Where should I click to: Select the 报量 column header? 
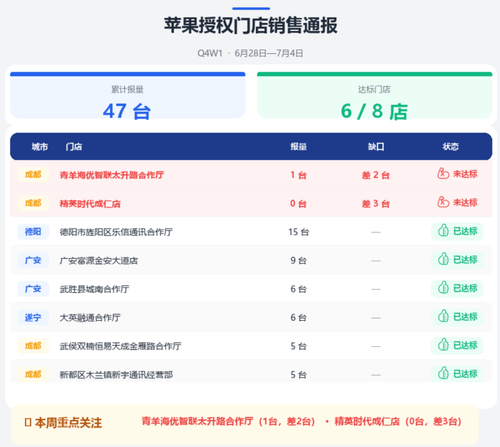click(x=298, y=147)
